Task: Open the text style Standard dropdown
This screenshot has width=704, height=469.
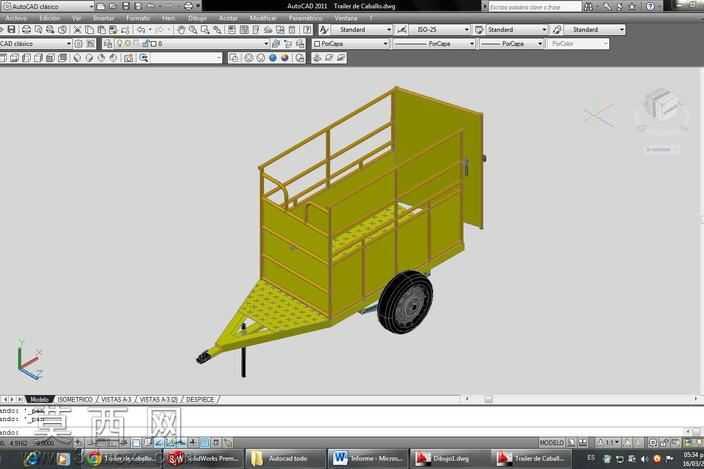Action: tap(362, 30)
